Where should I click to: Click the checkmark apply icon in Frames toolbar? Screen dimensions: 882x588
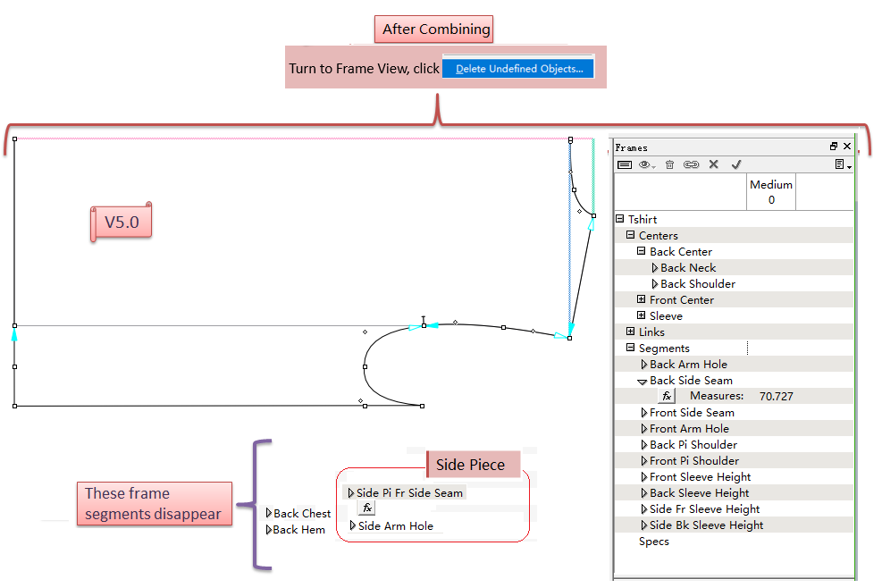[x=736, y=164]
